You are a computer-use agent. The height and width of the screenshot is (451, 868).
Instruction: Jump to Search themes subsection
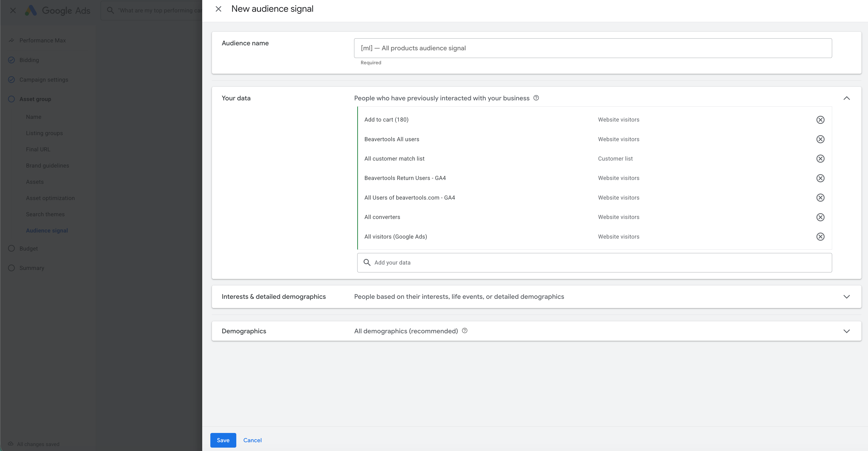pyautogui.click(x=45, y=214)
